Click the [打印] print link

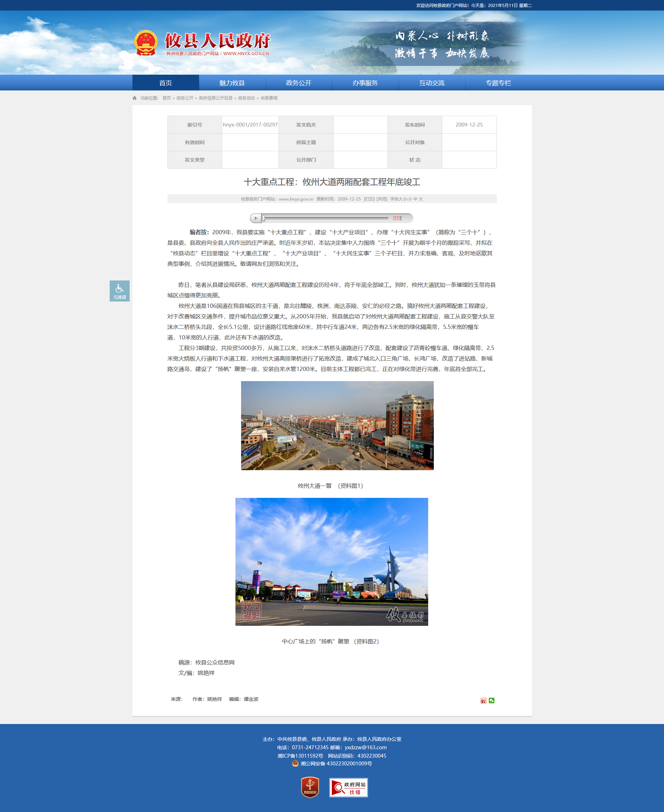369,199
